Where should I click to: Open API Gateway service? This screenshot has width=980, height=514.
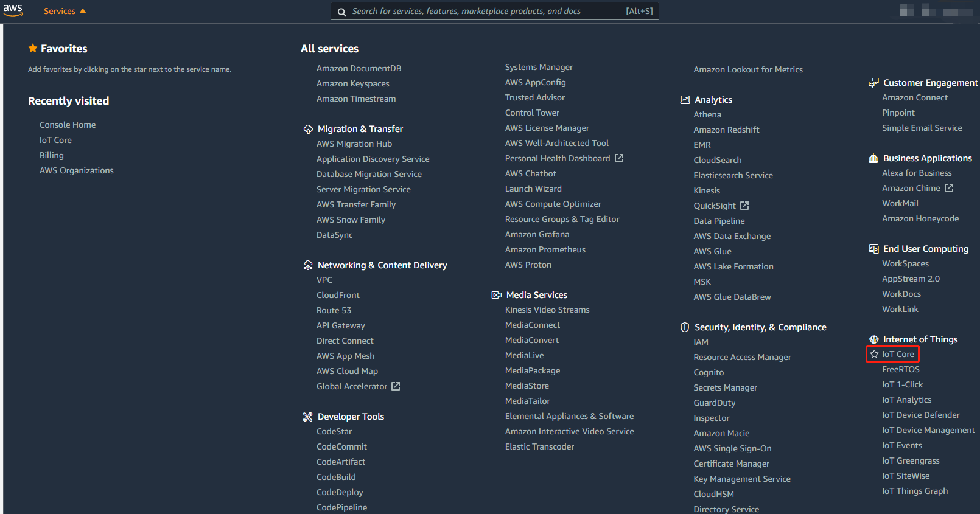[x=341, y=325]
